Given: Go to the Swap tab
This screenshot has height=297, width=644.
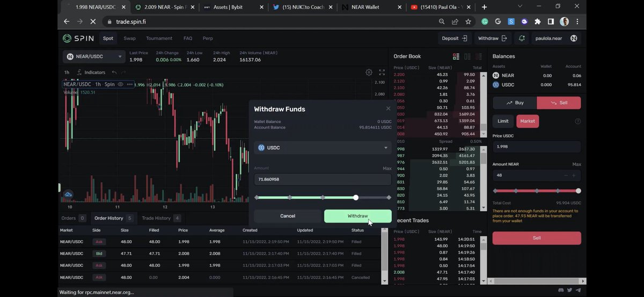Looking at the screenshot, I should (x=129, y=39).
